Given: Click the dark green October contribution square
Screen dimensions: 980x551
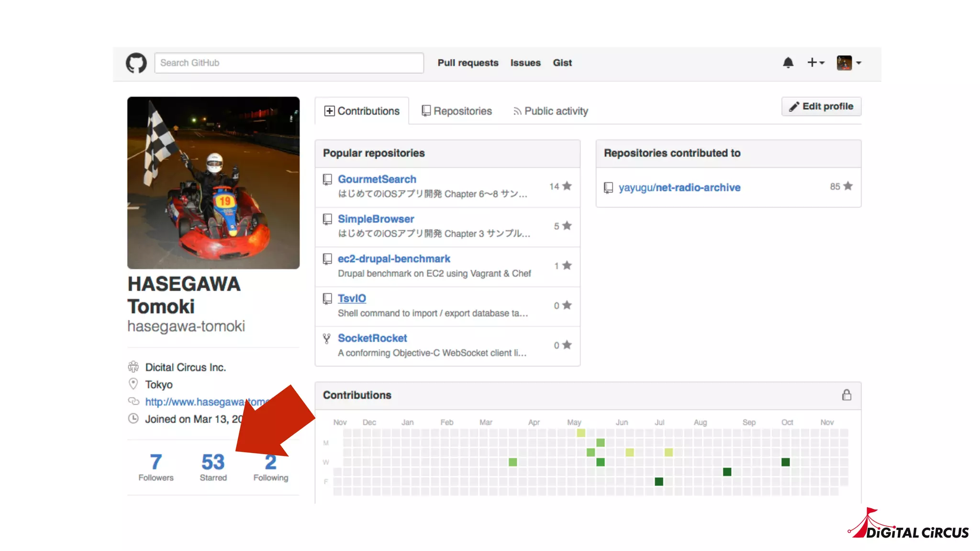Looking at the screenshot, I should pos(785,462).
